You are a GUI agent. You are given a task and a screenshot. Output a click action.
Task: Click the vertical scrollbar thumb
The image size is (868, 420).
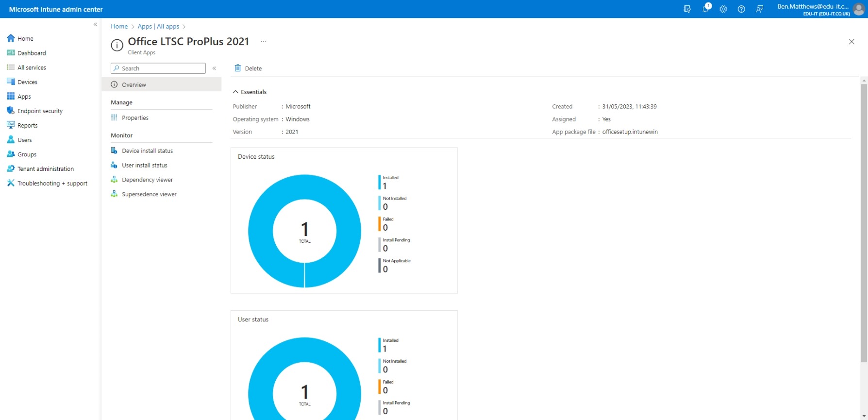(864, 223)
